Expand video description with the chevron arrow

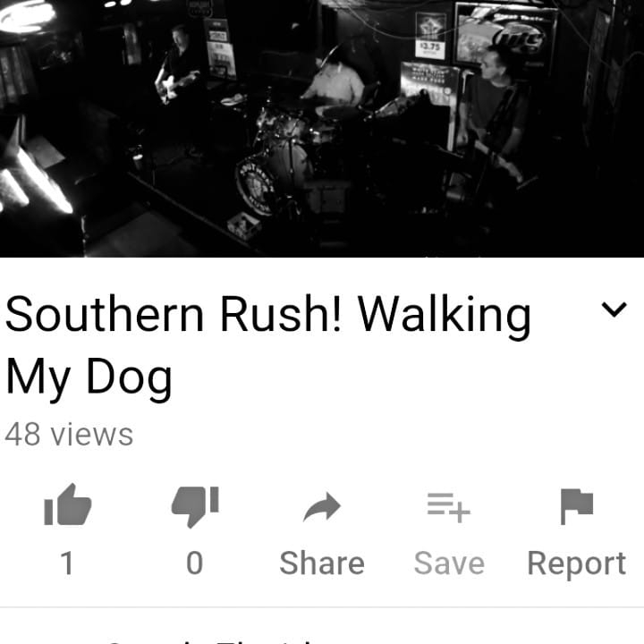614,309
